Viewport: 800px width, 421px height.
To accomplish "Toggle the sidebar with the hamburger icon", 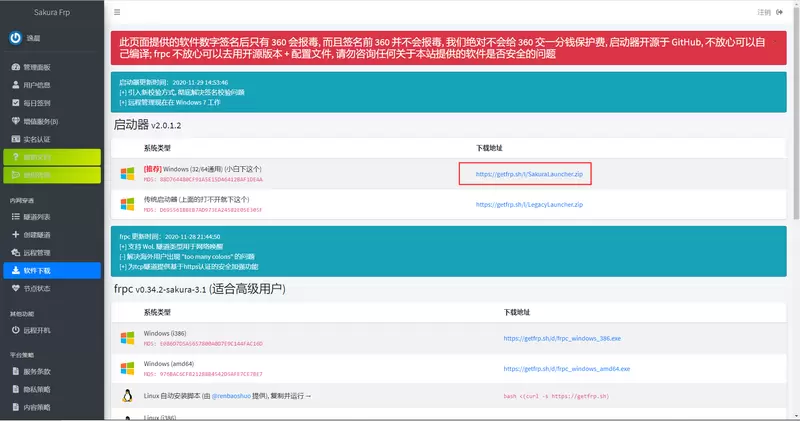I will click(117, 12).
